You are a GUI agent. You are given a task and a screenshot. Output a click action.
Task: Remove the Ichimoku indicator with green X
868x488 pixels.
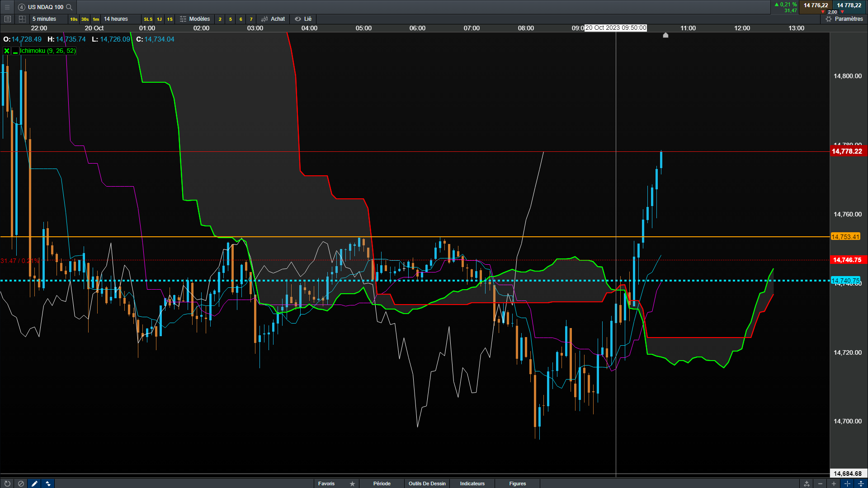click(7, 51)
